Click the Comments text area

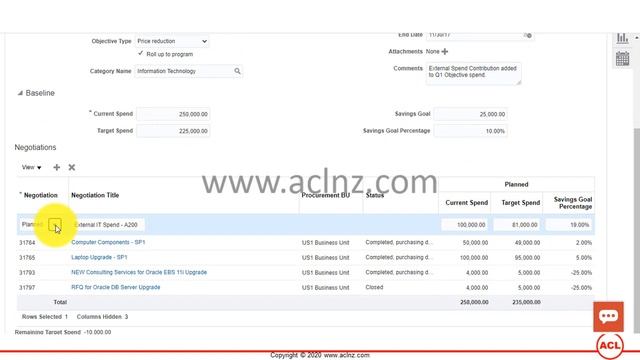pos(473,74)
